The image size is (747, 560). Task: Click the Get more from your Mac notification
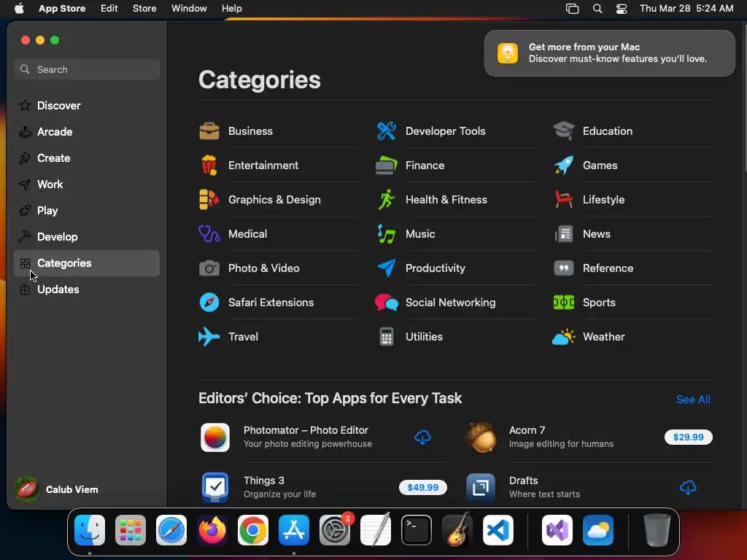[x=609, y=53]
